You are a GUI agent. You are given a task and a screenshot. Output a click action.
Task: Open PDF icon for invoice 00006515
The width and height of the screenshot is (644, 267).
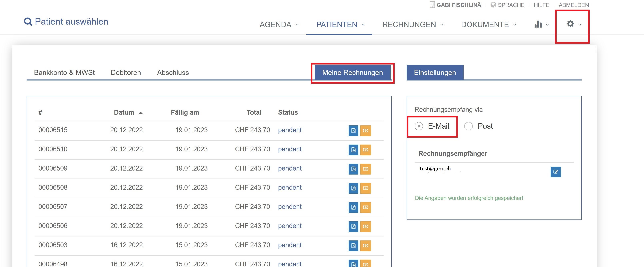(353, 131)
